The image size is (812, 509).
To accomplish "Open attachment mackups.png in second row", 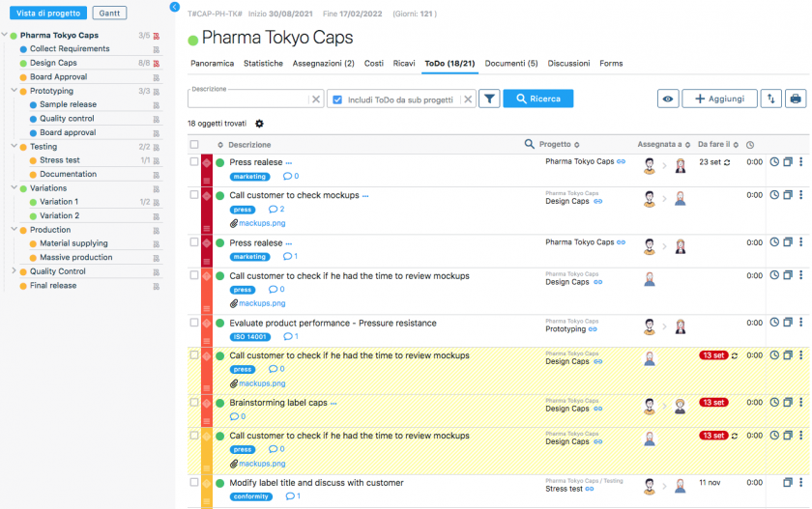I will 261,223.
